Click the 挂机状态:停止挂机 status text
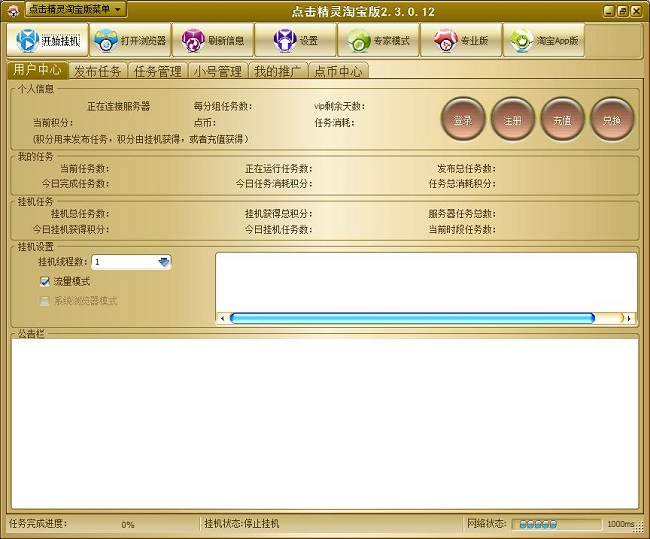 tap(242, 524)
